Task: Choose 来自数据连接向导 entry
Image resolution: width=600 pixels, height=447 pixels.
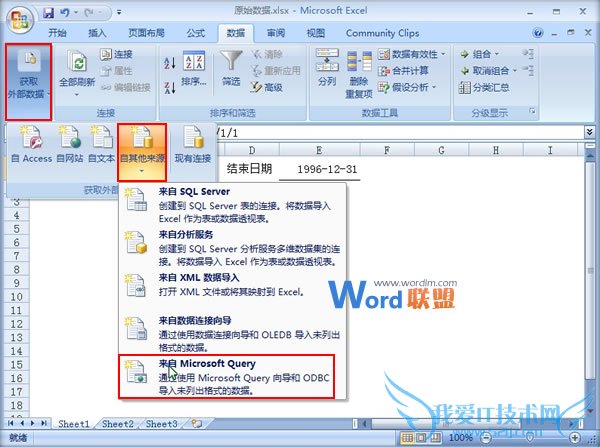Action: (x=233, y=334)
